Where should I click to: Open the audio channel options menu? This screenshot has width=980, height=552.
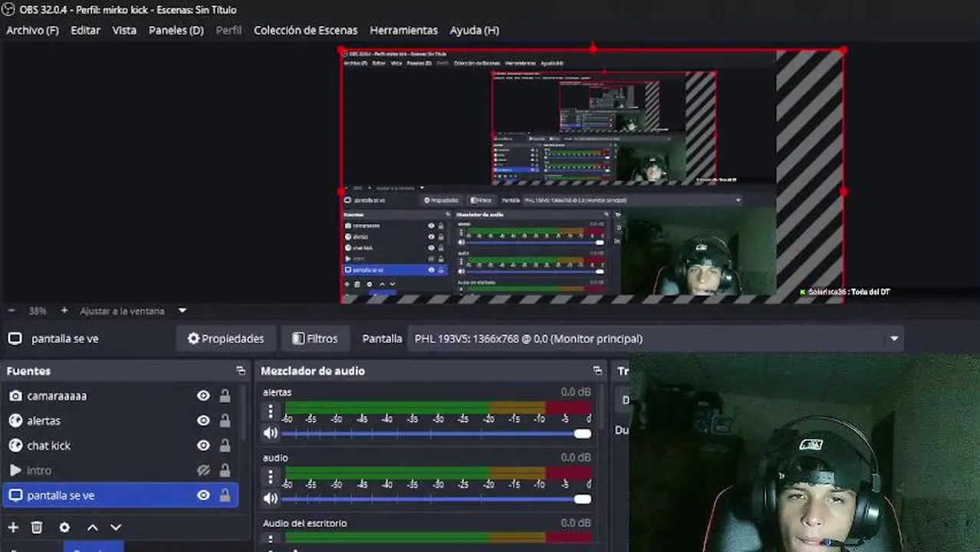pos(270,477)
